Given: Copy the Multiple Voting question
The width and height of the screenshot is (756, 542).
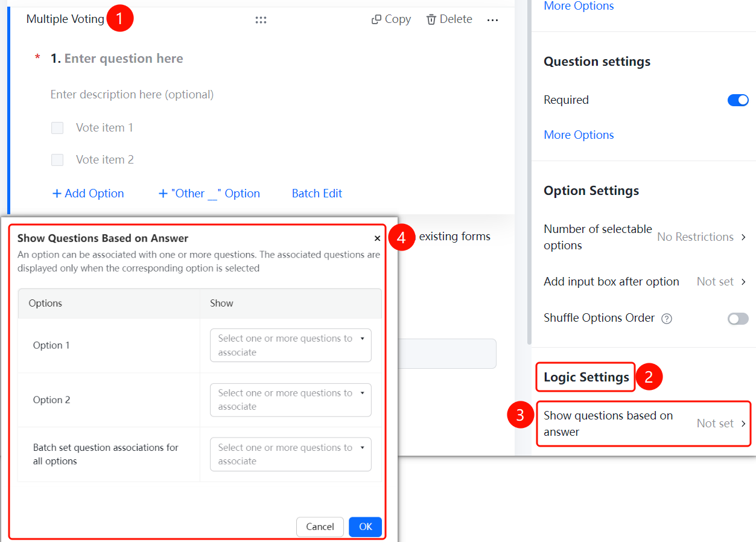Looking at the screenshot, I should coord(391,19).
